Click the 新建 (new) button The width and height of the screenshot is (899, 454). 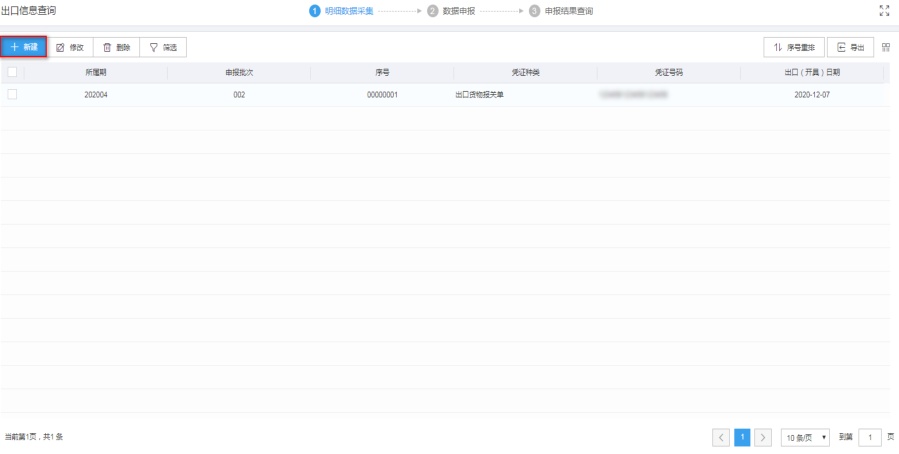point(24,47)
